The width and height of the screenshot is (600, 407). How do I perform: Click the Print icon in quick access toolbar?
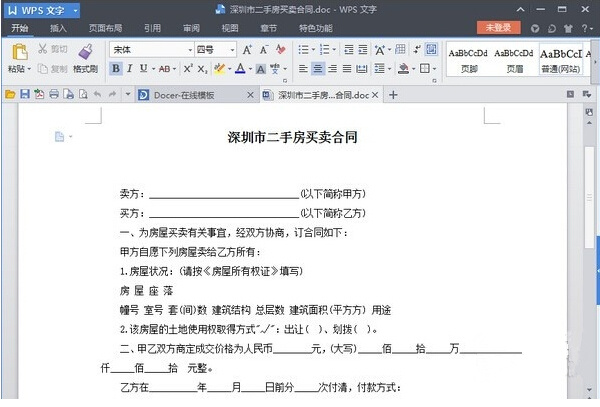pos(53,94)
